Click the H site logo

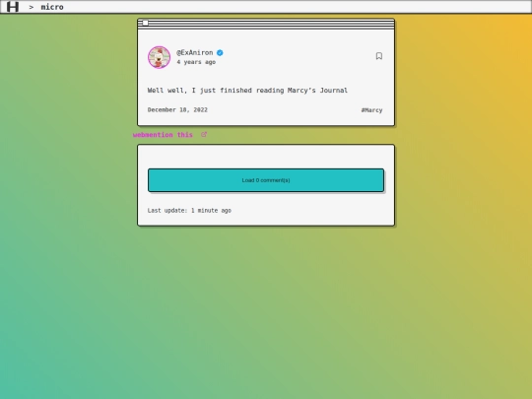13,7
